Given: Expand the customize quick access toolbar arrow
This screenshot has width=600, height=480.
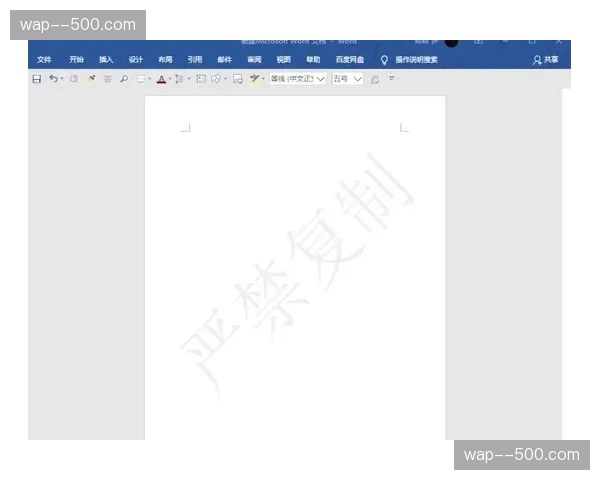Looking at the screenshot, I should pyautogui.click(x=391, y=78).
